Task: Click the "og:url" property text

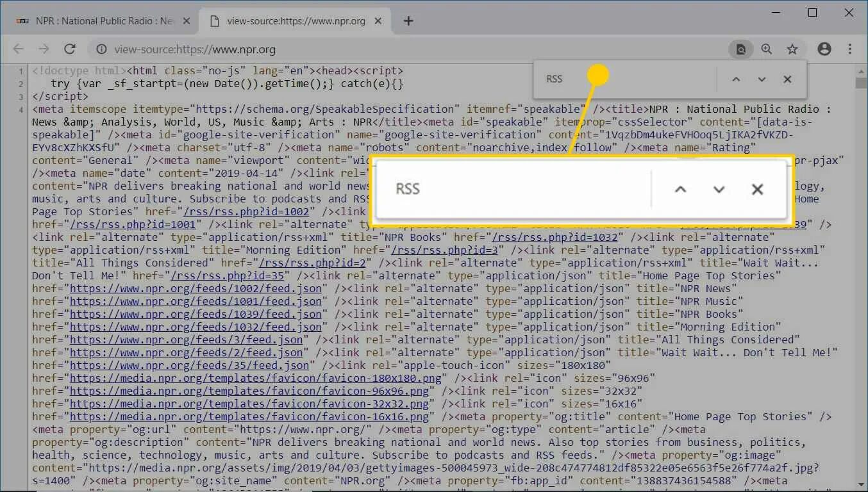Action: coord(152,429)
